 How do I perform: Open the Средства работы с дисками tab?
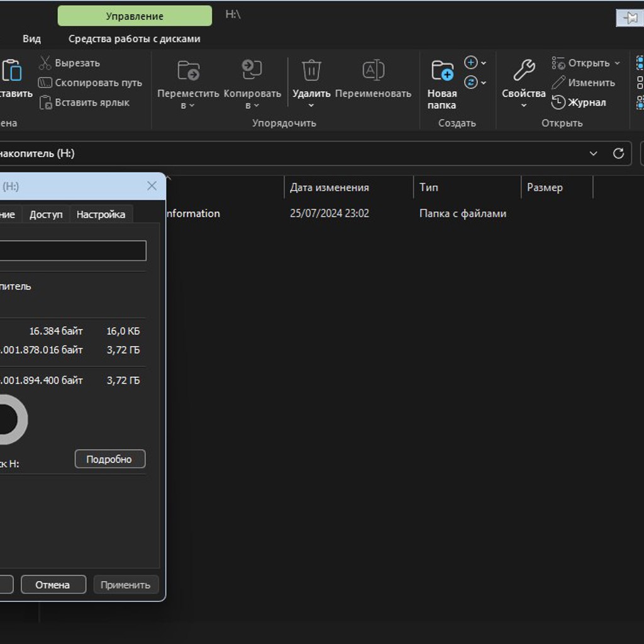point(135,38)
